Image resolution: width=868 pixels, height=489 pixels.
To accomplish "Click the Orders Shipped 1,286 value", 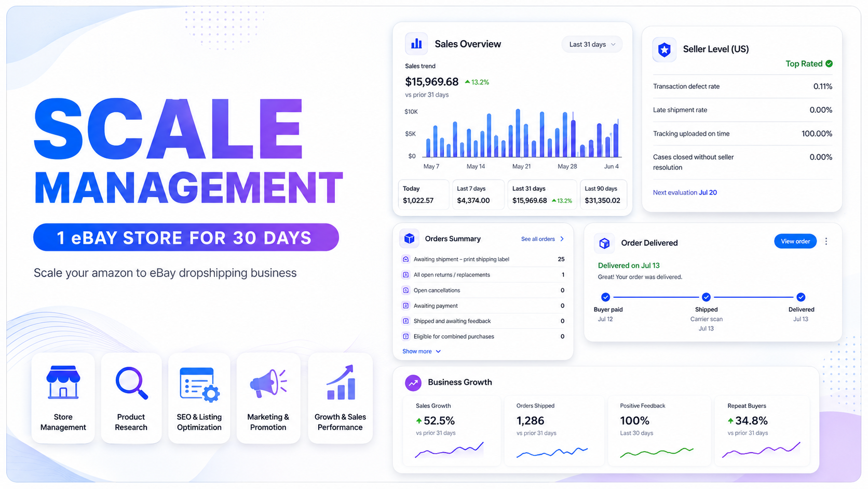I will 531,421.
